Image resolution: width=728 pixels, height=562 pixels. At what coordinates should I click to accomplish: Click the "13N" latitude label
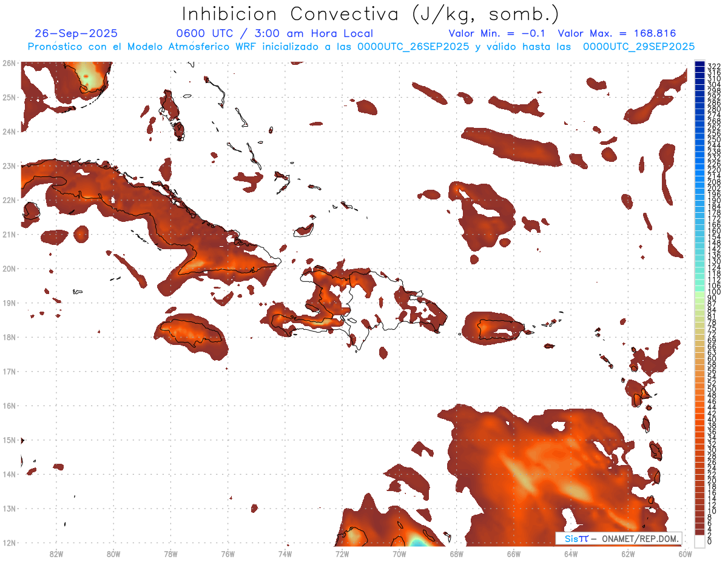tap(9, 509)
